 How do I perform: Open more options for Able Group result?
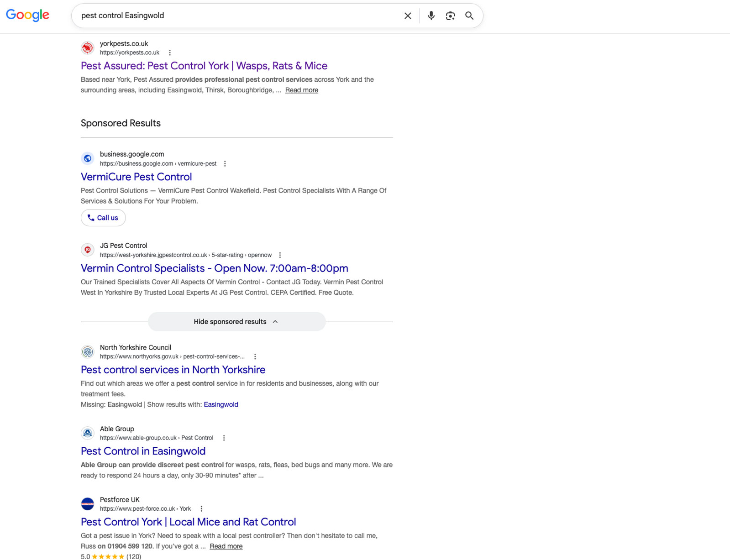click(x=224, y=438)
